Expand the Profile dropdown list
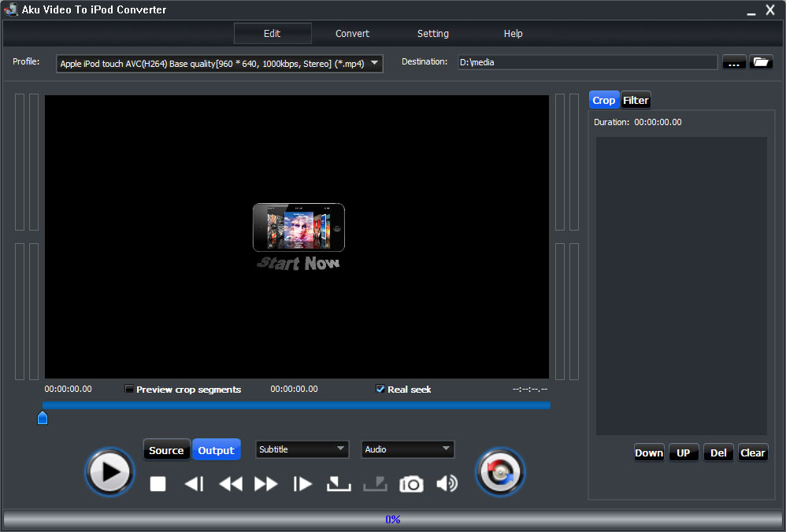Screen dimensions: 786x532 click(x=374, y=63)
